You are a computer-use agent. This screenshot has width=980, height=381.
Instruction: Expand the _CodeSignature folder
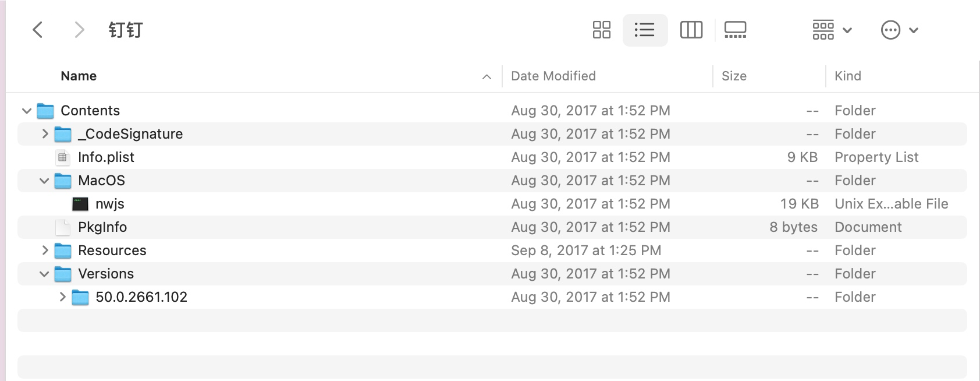(x=45, y=134)
